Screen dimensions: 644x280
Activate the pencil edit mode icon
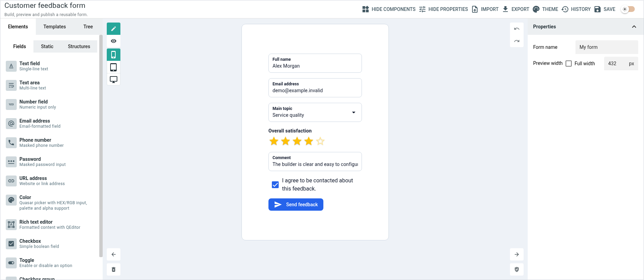click(x=114, y=29)
